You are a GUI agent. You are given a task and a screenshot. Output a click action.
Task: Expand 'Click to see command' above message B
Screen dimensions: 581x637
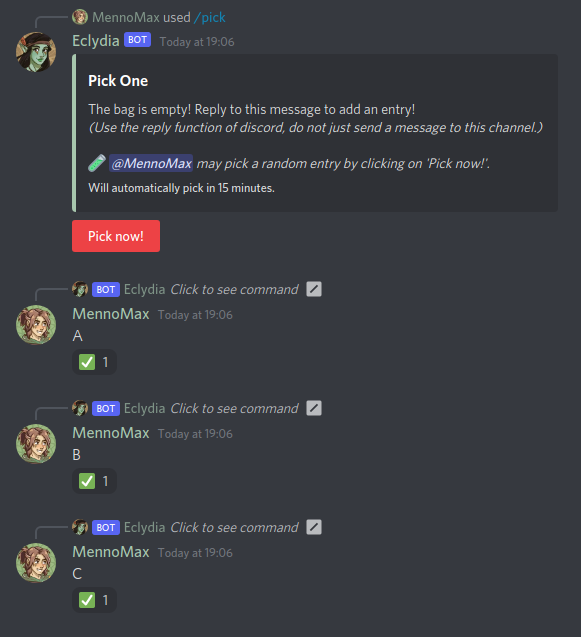click(x=234, y=409)
